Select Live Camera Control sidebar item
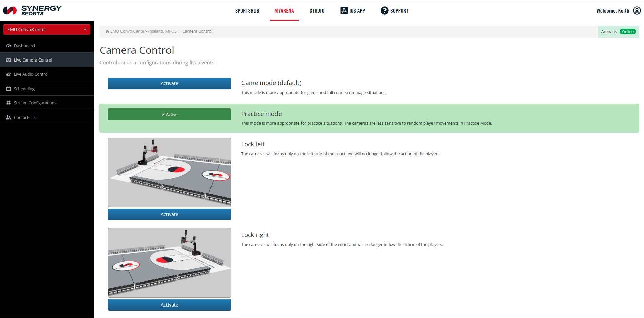Viewport: 644px width, 318px height. (x=47, y=60)
